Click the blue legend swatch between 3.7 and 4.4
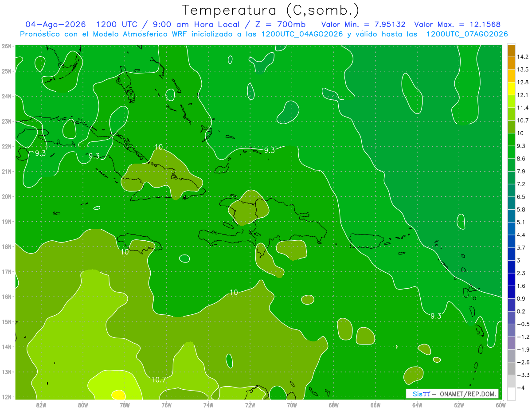Screen dimensions: 532x411 pyautogui.click(x=511, y=241)
